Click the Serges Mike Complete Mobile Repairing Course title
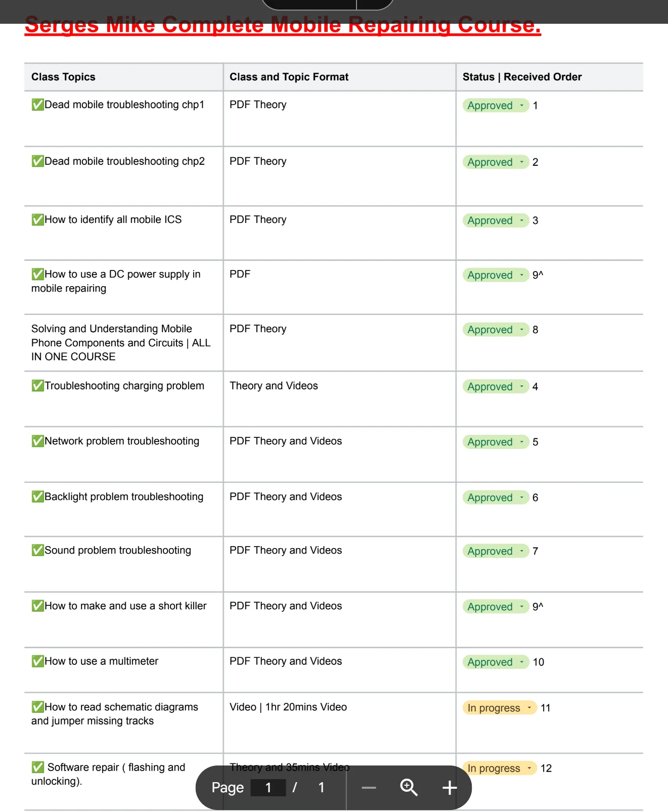668x812 pixels. pyautogui.click(x=283, y=25)
